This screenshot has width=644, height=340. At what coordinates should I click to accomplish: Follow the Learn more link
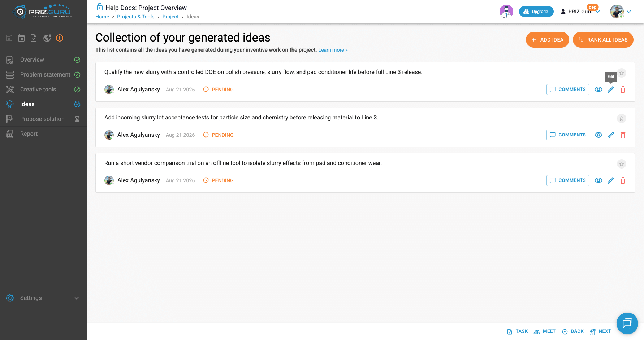pos(333,50)
